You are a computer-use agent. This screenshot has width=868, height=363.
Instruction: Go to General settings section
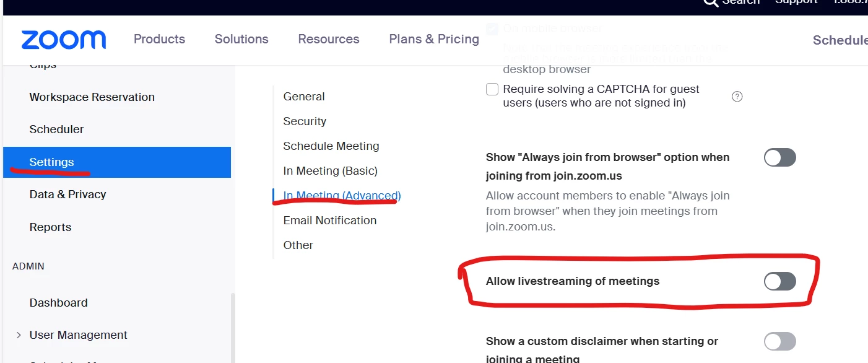(304, 97)
